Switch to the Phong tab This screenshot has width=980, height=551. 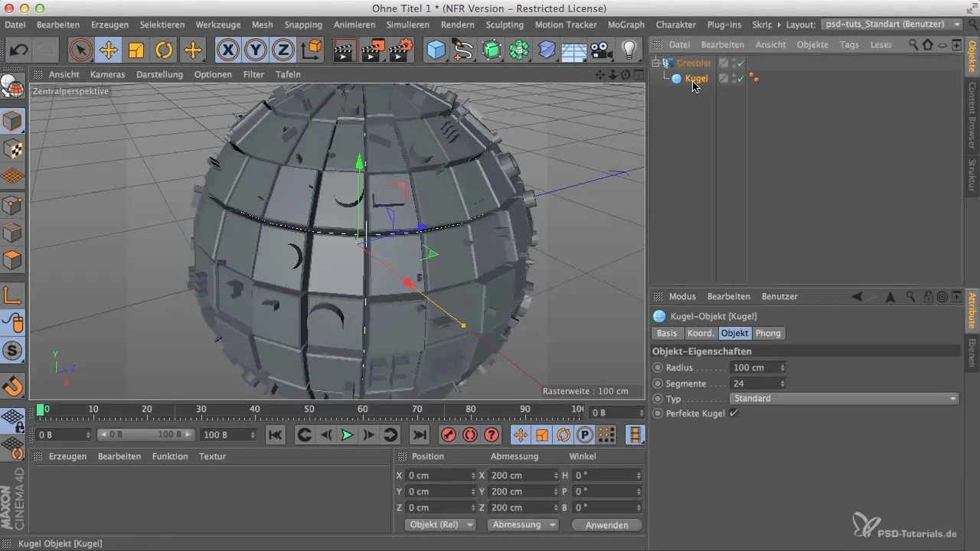point(769,333)
